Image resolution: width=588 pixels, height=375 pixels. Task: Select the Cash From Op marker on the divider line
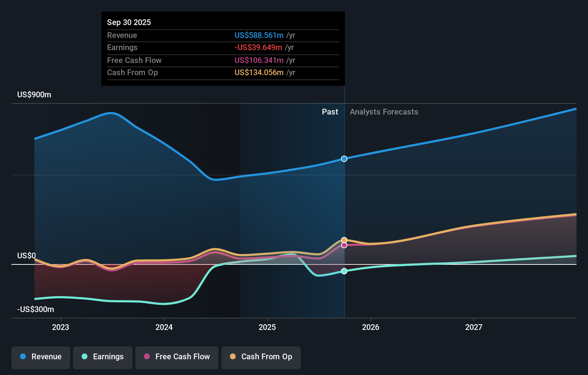point(344,240)
